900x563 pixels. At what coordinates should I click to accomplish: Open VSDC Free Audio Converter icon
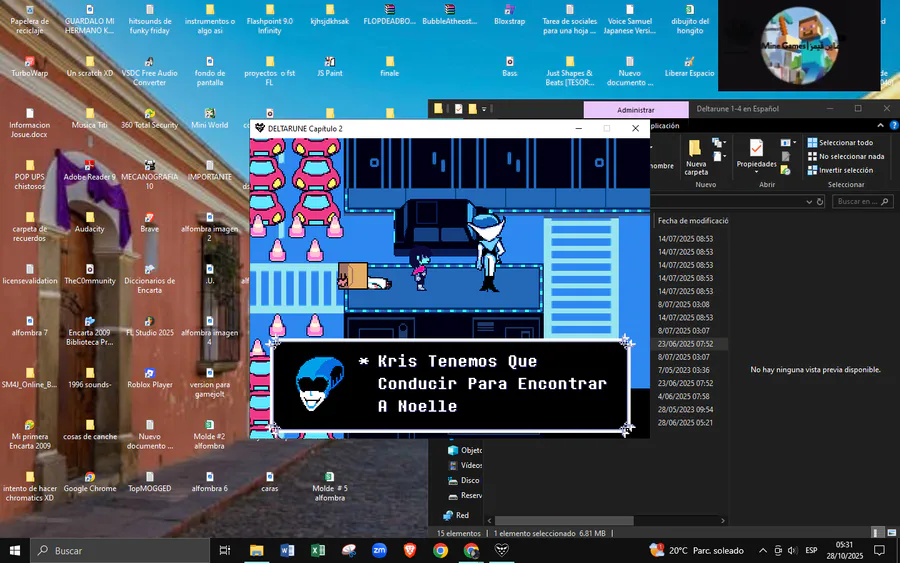pos(149,71)
